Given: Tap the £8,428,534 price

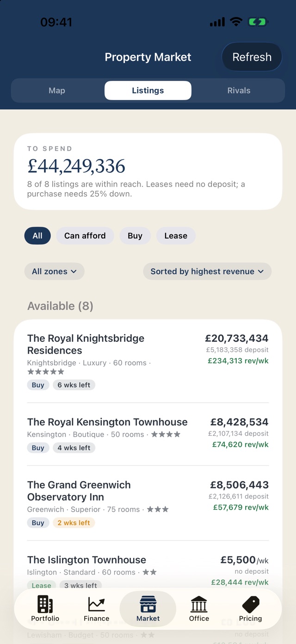Looking at the screenshot, I should (x=240, y=422).
